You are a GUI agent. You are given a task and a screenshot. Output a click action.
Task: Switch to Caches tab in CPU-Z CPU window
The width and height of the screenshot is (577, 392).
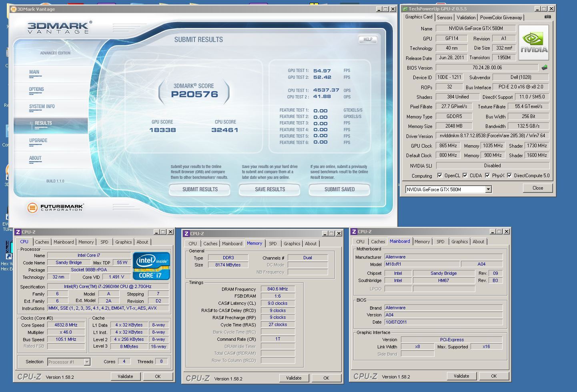pos(42,242)
